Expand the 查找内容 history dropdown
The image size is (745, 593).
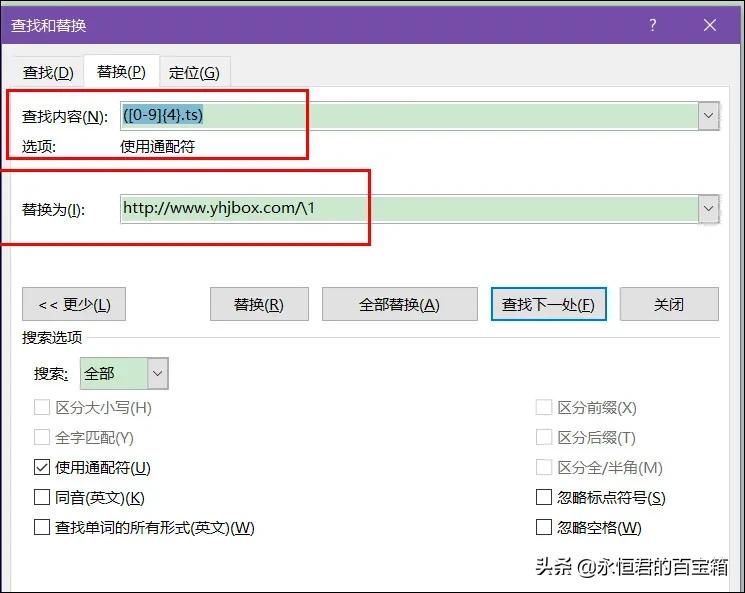pyautogui.click(x=708, y=115)
